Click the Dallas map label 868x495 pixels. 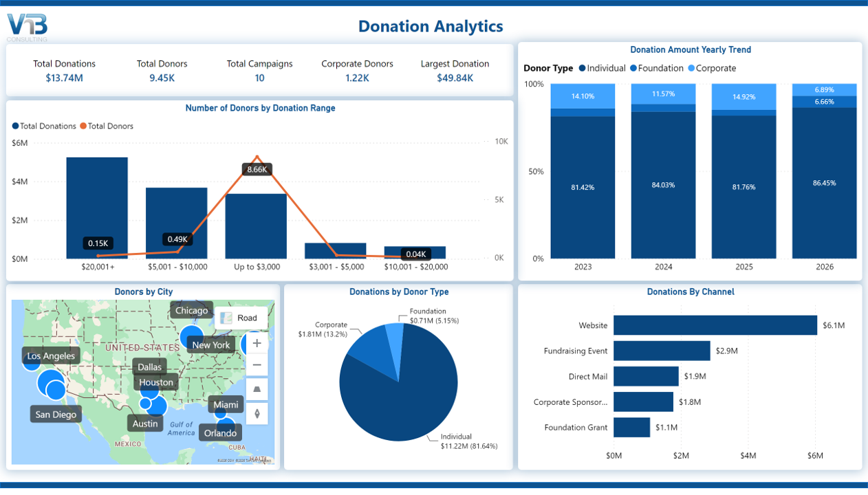(149, 366)
